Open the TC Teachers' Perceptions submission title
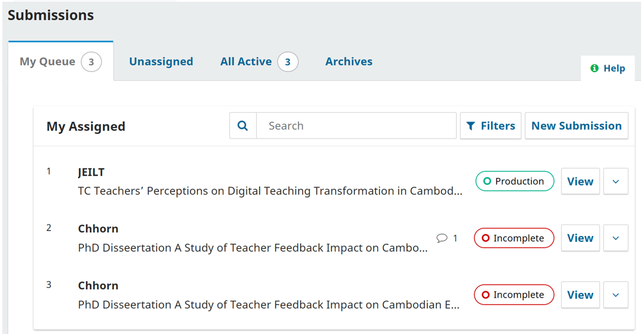This screenshot has height=334, width=644. 270,191
